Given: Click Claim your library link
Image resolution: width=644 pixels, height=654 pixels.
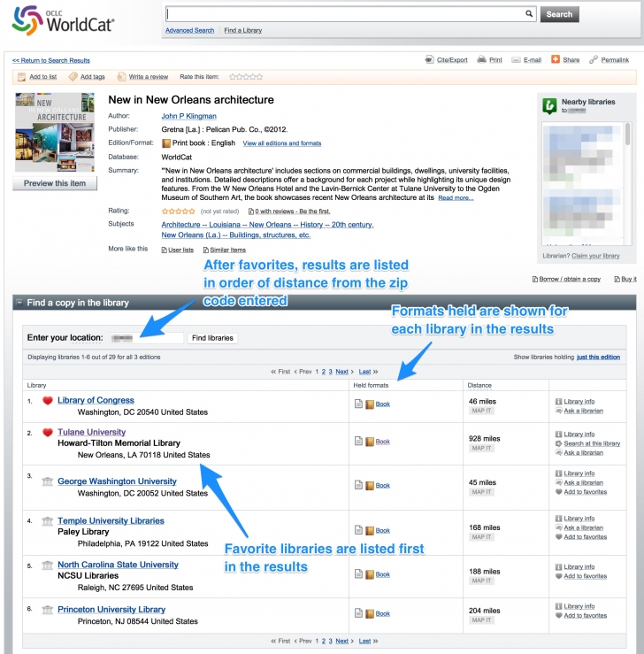Looking at the screenshot, I should 595,256.
